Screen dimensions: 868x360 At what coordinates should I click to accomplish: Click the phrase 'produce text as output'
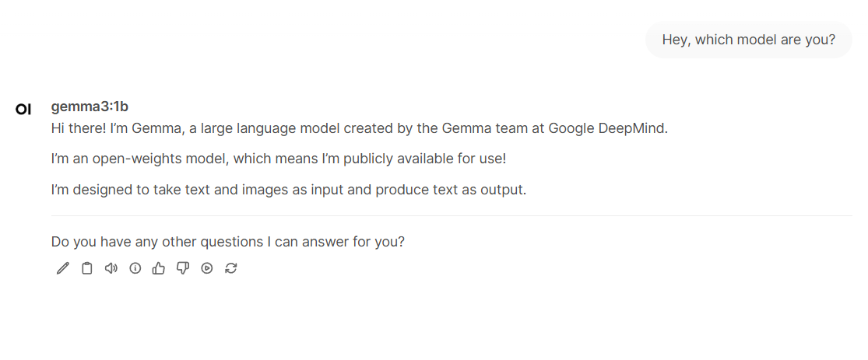tap(450, 190)
